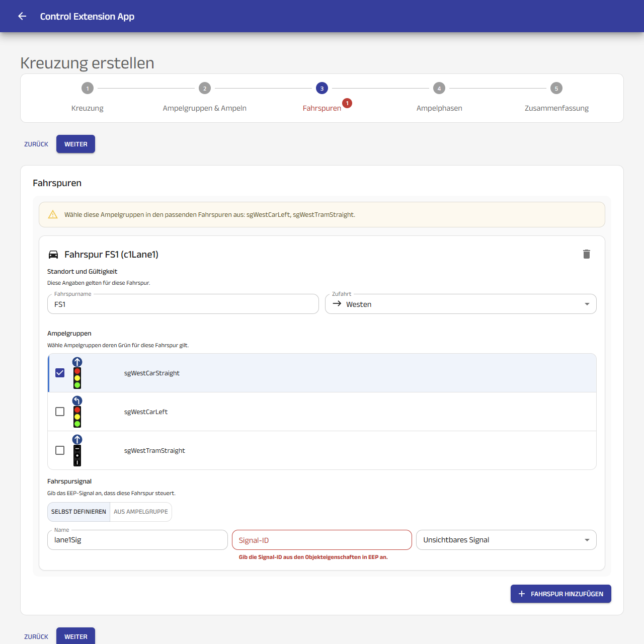Screen dimensions: 644x644
Task: Go to the Zusammenfassung step
Action: point(556,108)
